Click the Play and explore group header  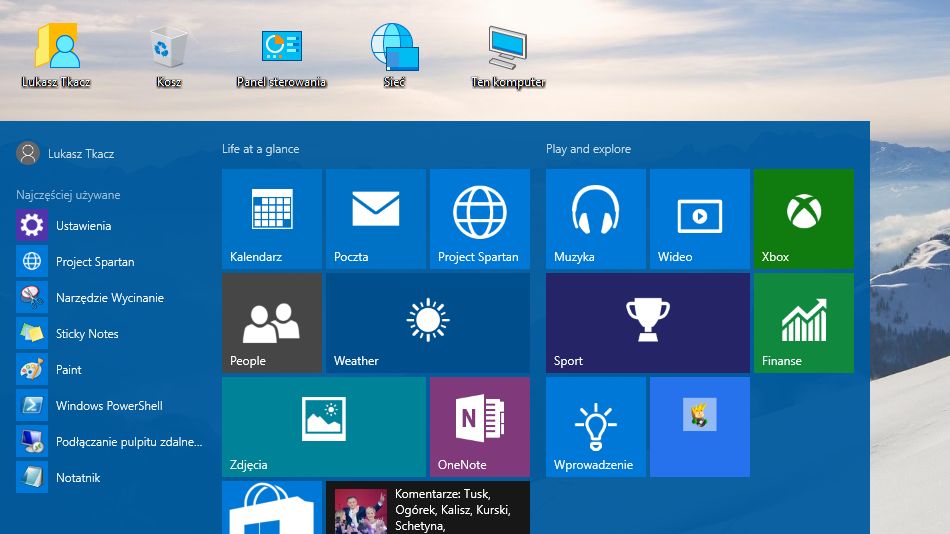tap(588, 149)
